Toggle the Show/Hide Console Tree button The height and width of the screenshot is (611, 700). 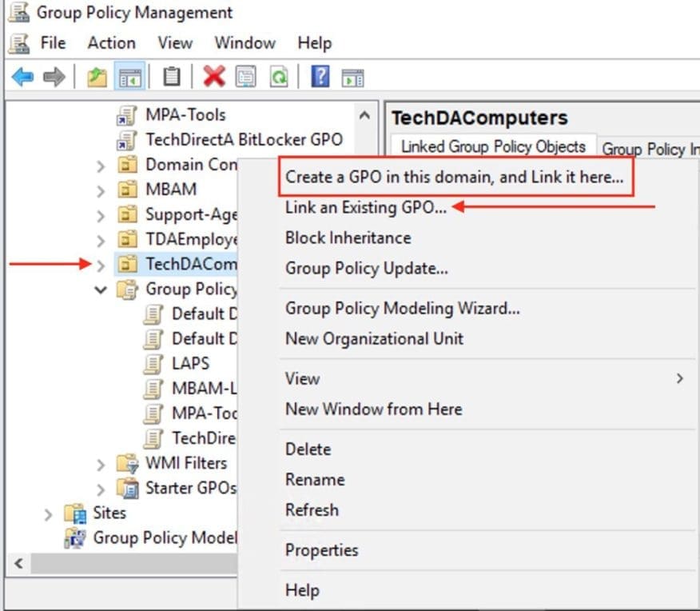[x=129, y=77]
